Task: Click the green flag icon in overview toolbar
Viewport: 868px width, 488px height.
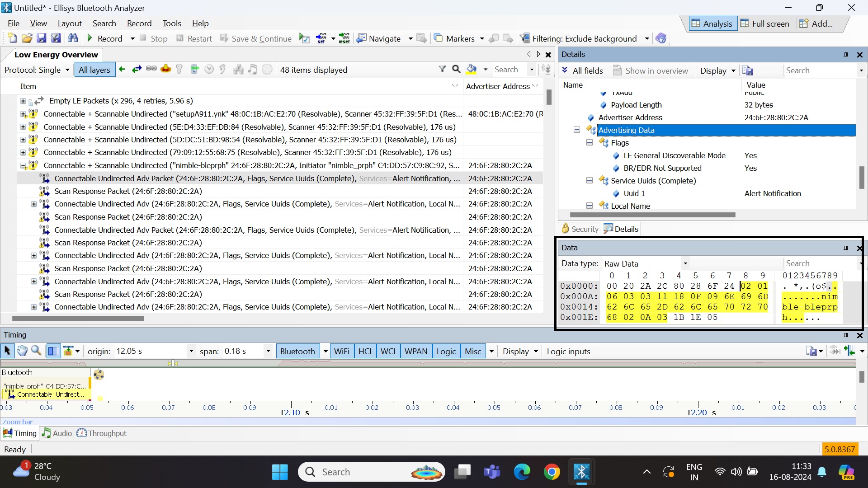Action: [x=195, y=69]
